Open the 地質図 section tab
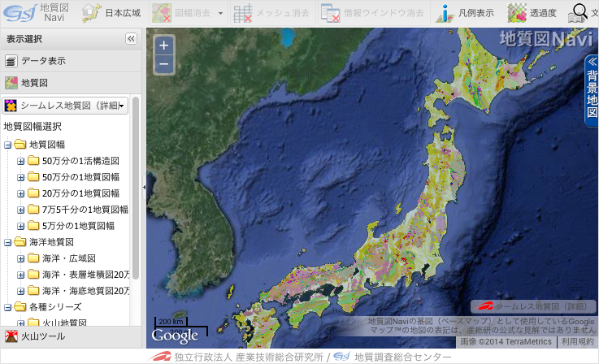Screen dimensions: 599x364 (x=71, y=83)
